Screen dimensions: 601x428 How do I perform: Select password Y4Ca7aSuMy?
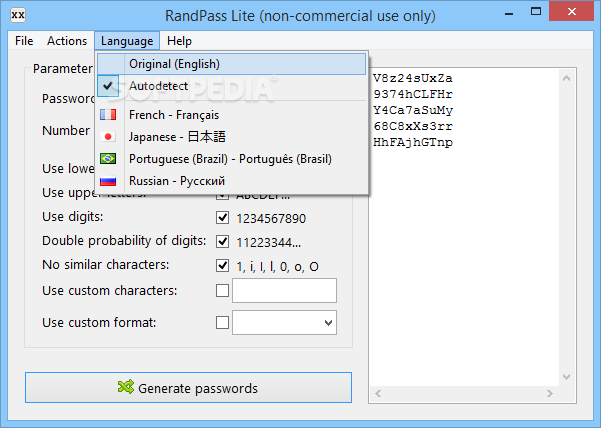tap(412, 110)
